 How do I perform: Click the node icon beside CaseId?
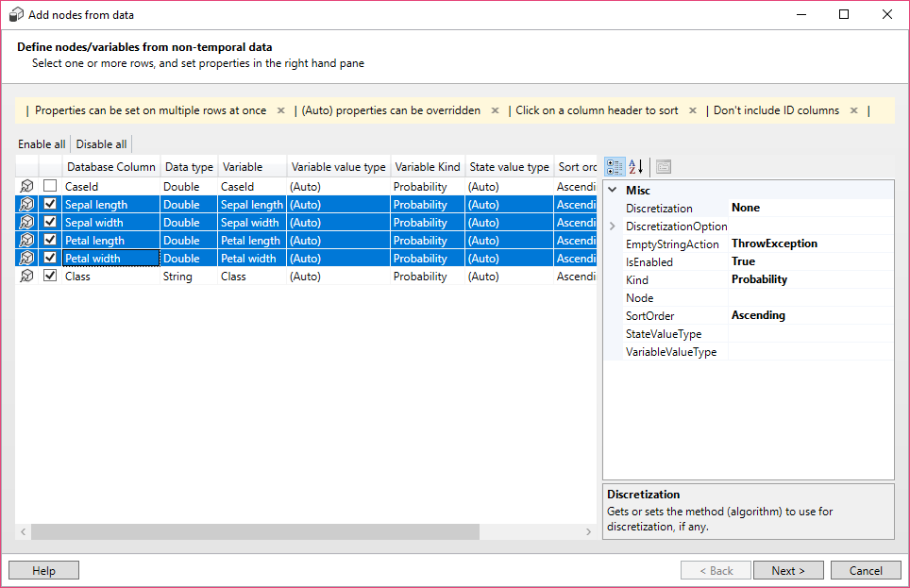pyautogui.click(x=26, y=186)
